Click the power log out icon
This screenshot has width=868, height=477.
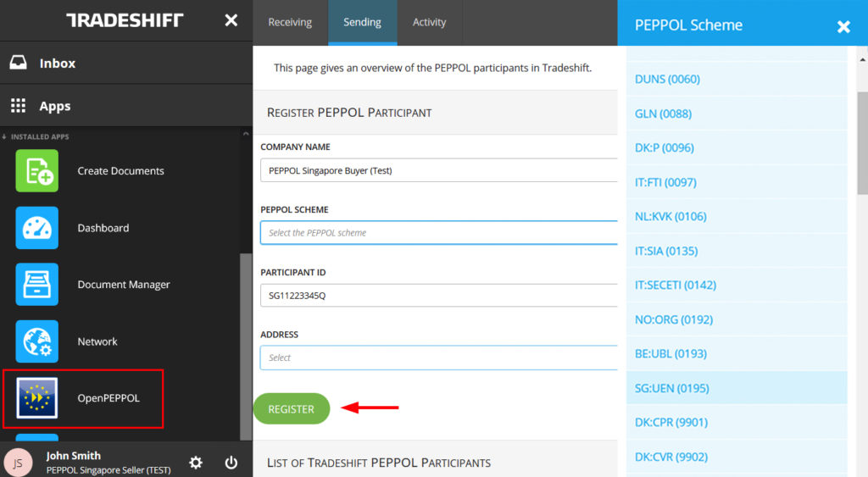click(231, 463)
